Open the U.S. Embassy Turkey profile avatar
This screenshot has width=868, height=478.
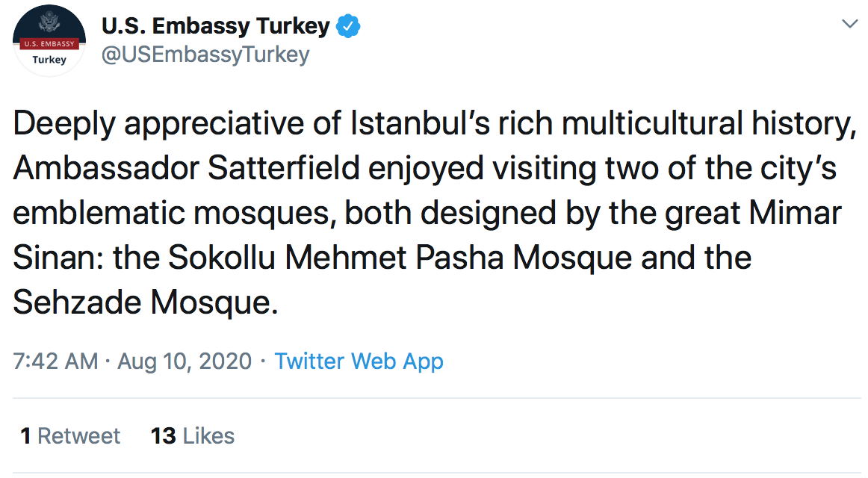pyautogui.click(x=50, y=41)
